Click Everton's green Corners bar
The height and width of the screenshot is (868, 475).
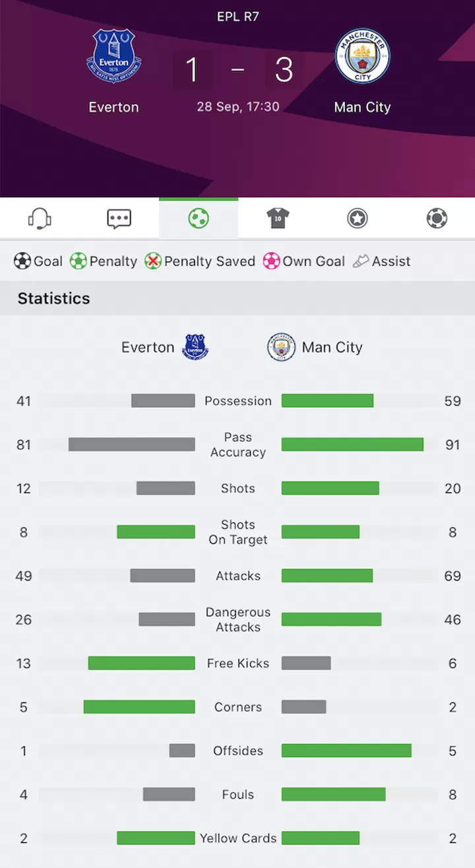[139, 707]
